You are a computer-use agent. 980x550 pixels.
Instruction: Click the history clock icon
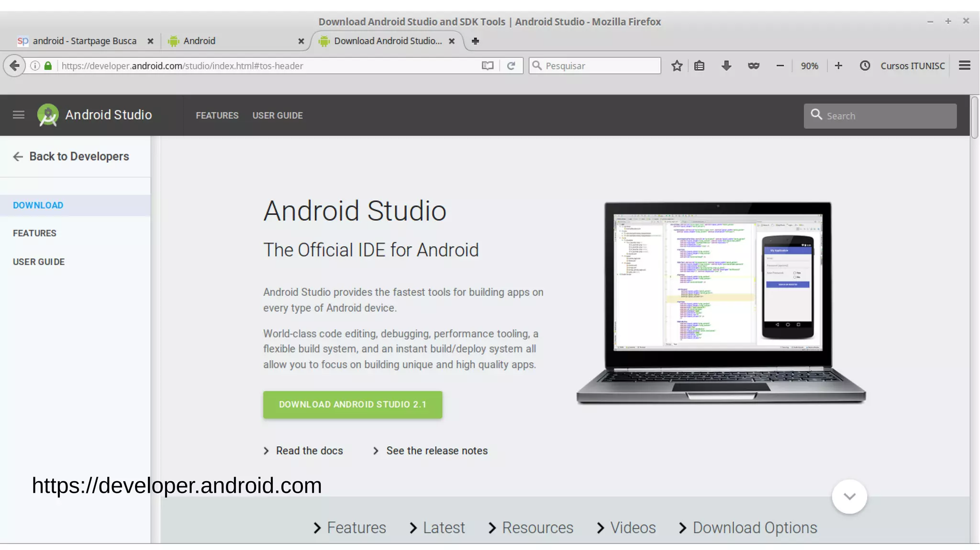click(865, 66)
